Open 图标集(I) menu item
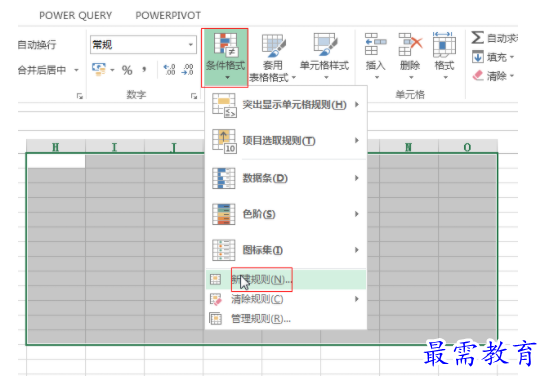The width and height of the screenshot is (545, 385). 286,250
